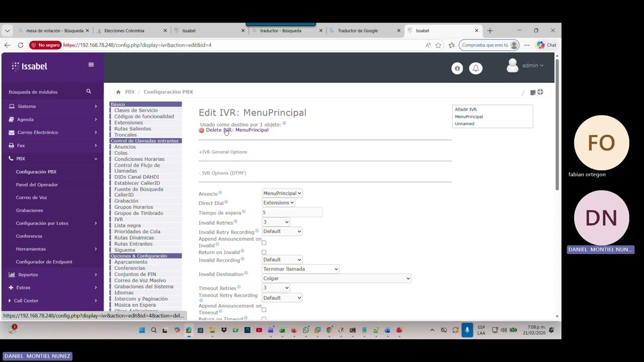This screenshot has width=644, height=362.
Task: Open the Timeout Retry Recording dropdown
Action: [x=282, y=298]
